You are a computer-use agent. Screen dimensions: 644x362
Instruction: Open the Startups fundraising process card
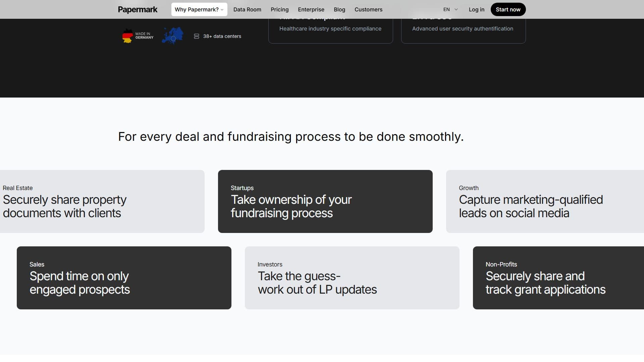(x=325, y=201)
